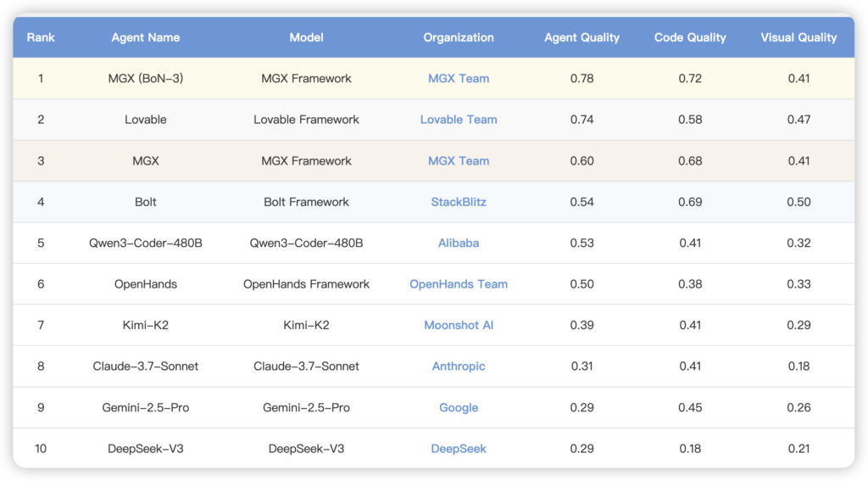Screen dimensions: 868x481
Task: Visit the DeepSeek organization link
Action: 459,448
